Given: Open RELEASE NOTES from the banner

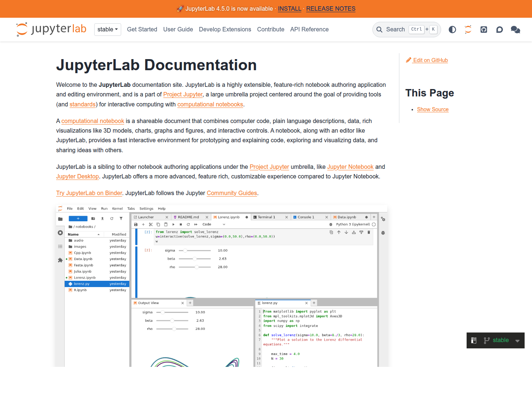Looking at the screenshot, I should click(331, 8).
